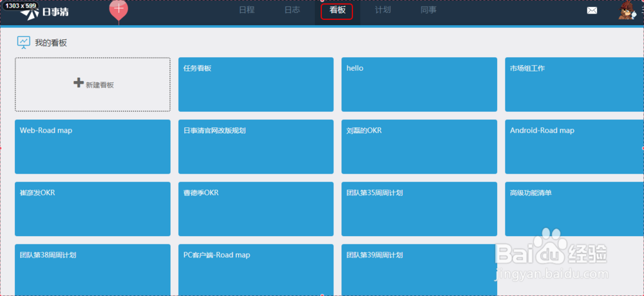This screenshot has height=296, width=644.
Task: Open the Web-Road map board
Action: point(93,147)
